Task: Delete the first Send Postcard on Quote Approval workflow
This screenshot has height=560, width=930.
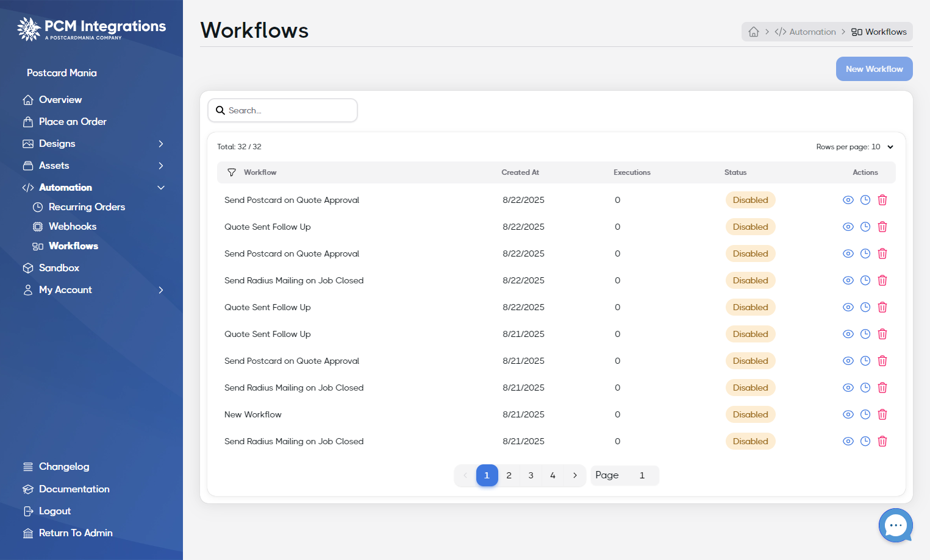Action: pos(882,200)
